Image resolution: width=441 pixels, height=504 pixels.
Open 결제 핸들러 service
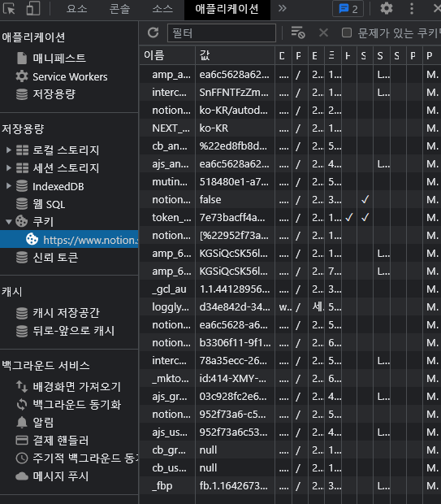click(x=61, y=441)
